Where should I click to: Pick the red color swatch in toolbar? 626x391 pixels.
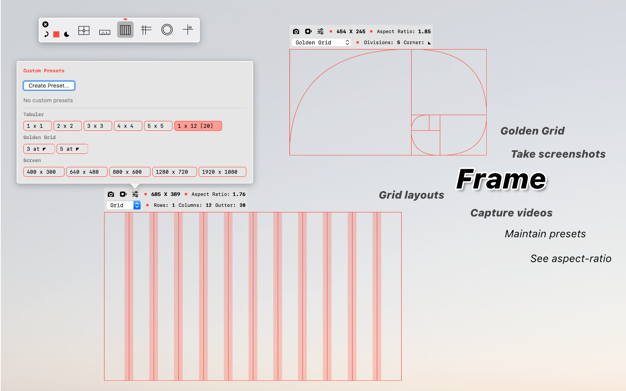(x=56, y=34)
